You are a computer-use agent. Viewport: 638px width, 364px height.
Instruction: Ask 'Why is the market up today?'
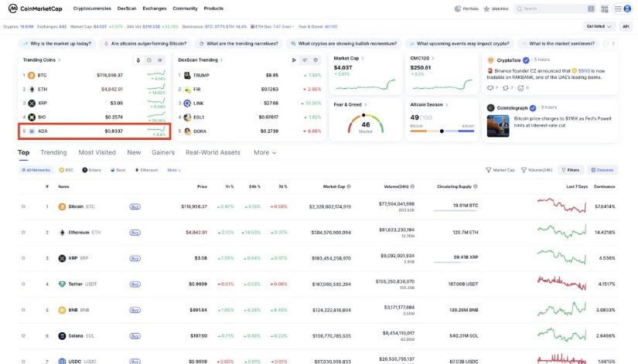tap(57, 43)
